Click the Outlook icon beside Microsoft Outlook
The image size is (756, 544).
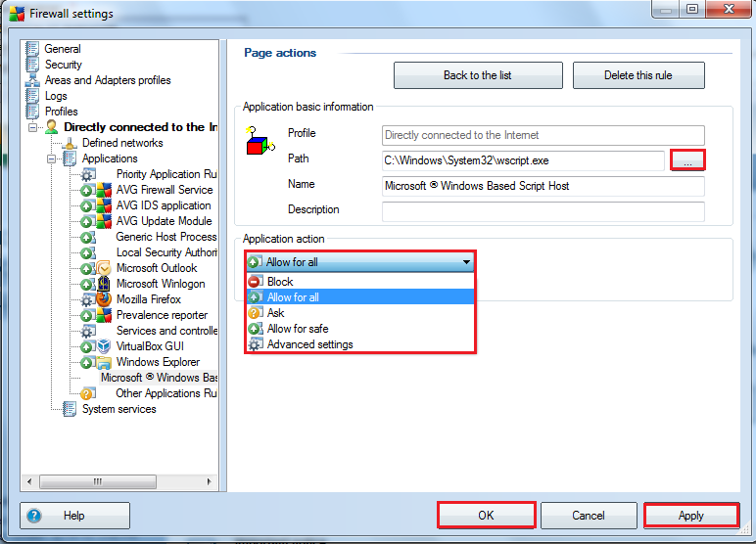click(104, 268)
